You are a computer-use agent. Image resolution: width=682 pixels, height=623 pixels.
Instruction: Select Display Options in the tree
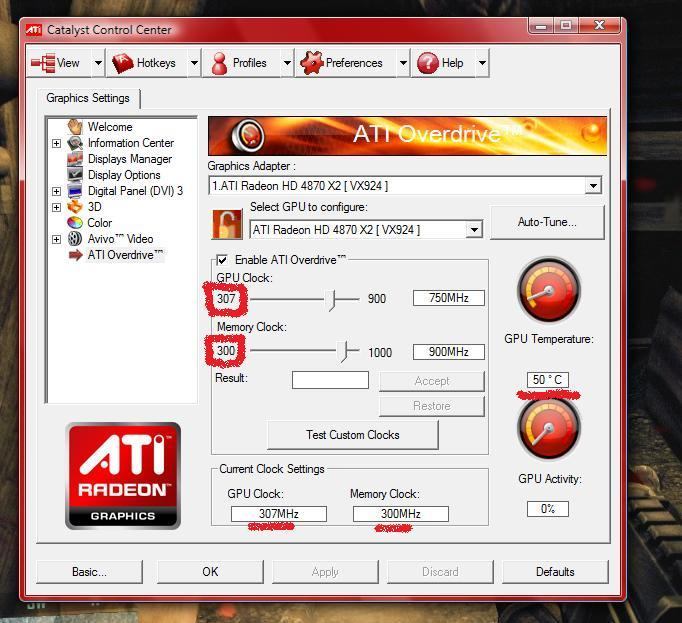tap(124, 175)
